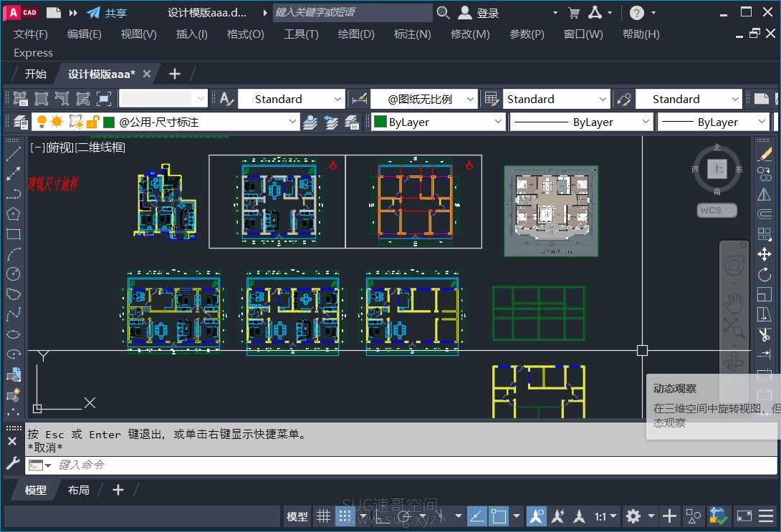Switch to the 开始 tab
781x532 pixels.
coord(35,74)
